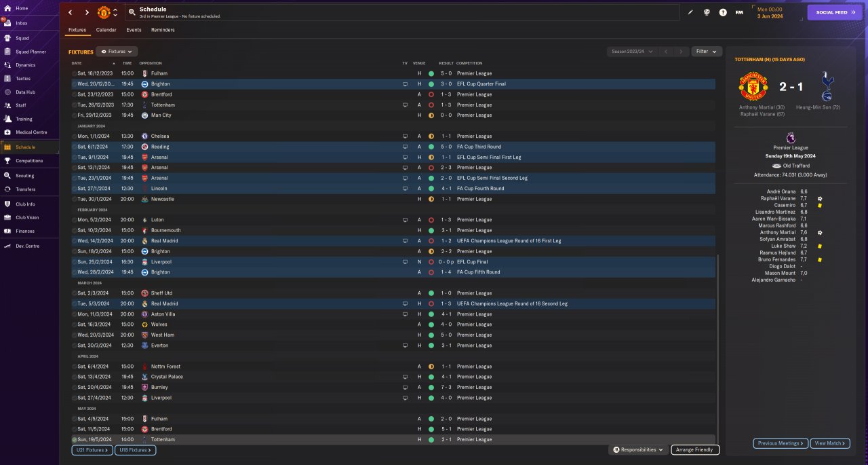Open U21 Fixtures

91,450
